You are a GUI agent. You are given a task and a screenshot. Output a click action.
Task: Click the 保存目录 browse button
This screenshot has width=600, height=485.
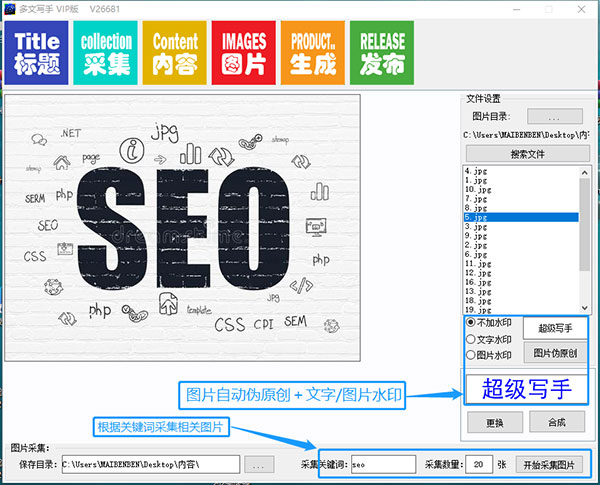259,465
